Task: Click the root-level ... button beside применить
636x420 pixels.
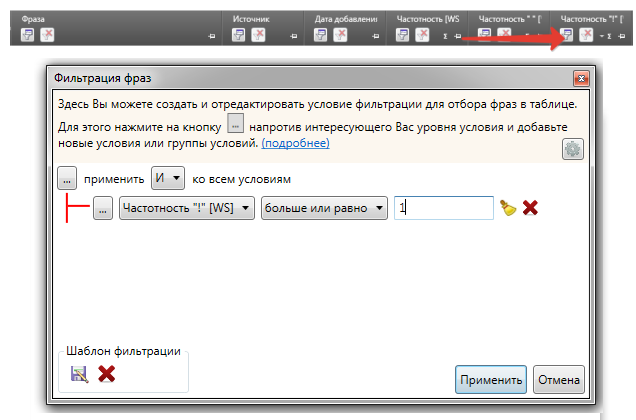Action: (x=67, y=178)
